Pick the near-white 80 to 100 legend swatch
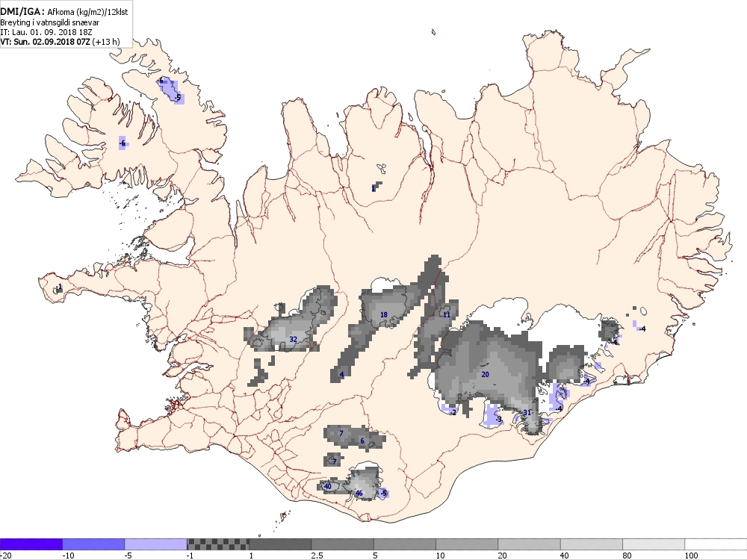The image size is (747, 560). point(654,544)
